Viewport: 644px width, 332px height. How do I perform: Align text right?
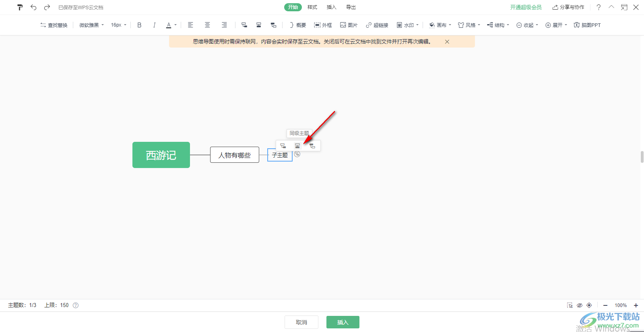224,25
